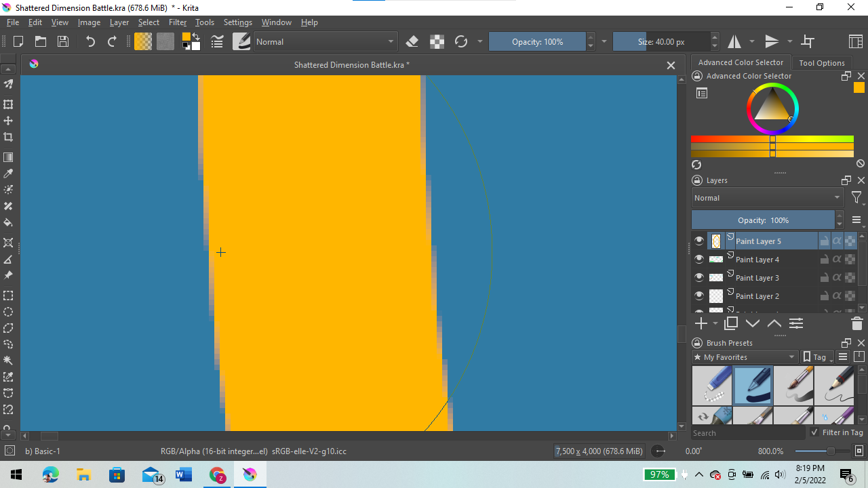This screenshot has width=868, height=488.
Task: Redo the last undone action
Action: tap(113, 41)
